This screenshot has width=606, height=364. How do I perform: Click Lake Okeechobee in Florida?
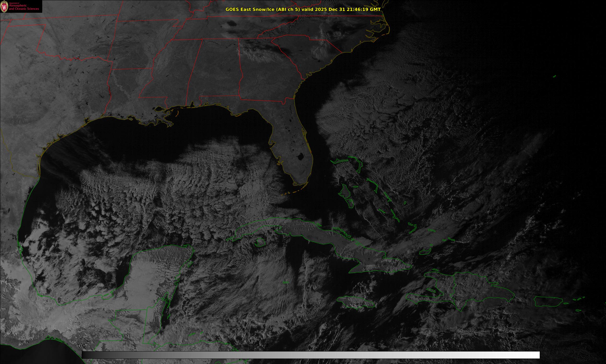click(300, 157)
